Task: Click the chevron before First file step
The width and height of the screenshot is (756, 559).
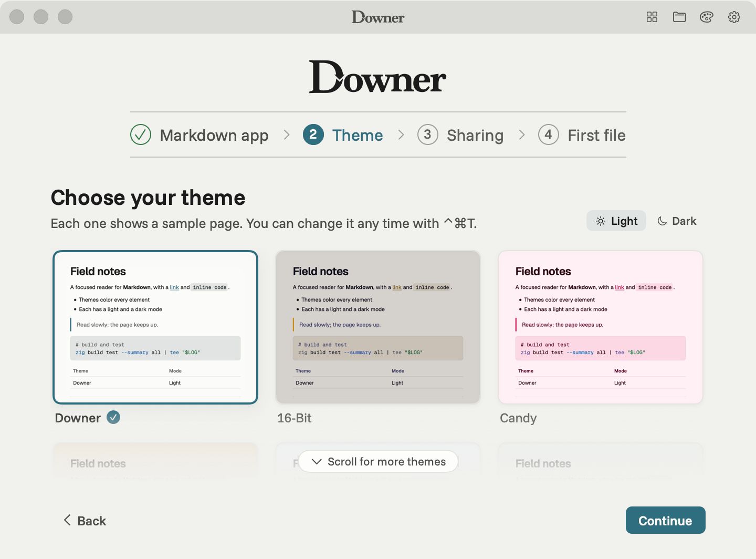Action: tap(522, 135)
